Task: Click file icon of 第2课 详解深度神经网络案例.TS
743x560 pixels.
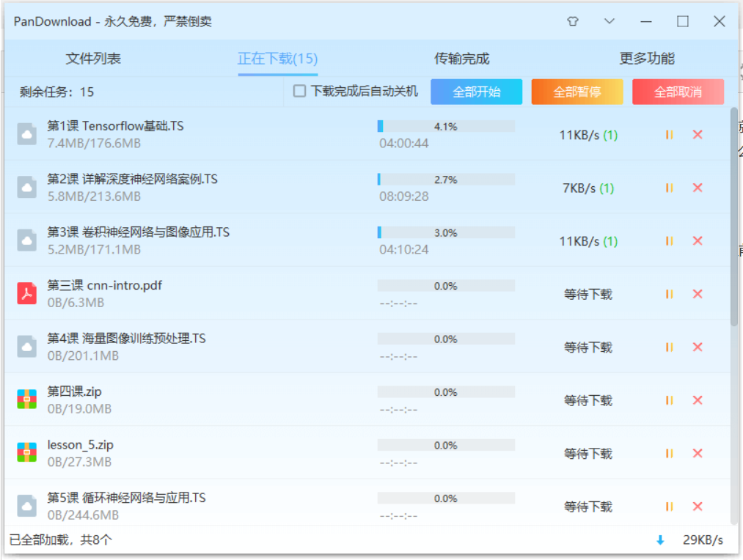Action: coord(27,188)
